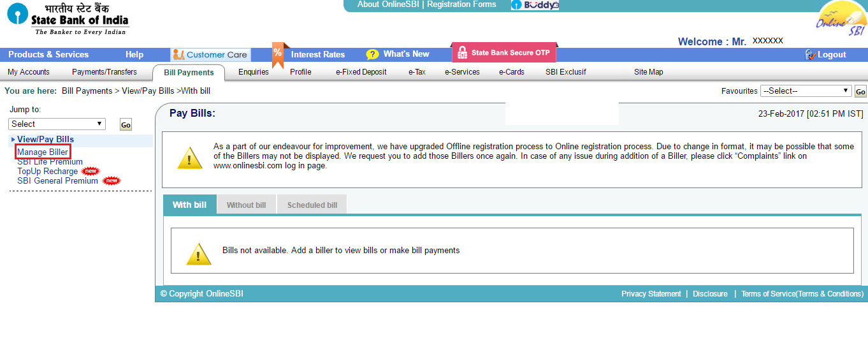Click the What's New question mark icon
This screenshot has width=868, height=352.
(372, 55)
